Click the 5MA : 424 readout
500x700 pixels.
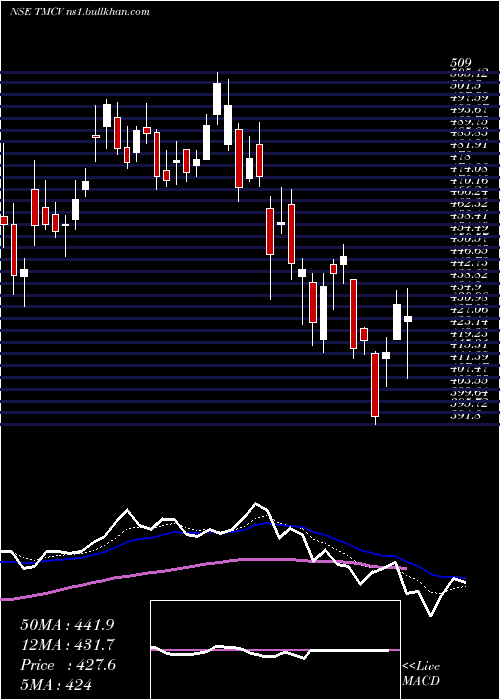56,685
